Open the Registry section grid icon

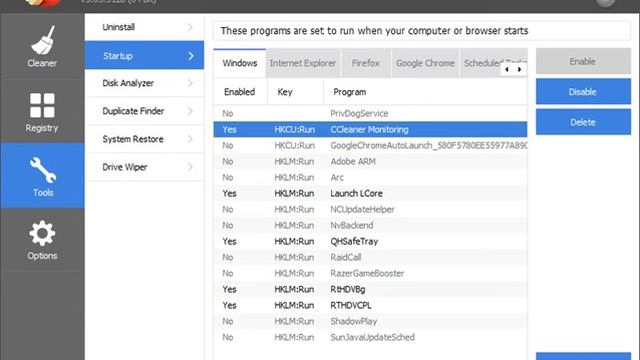42,105
